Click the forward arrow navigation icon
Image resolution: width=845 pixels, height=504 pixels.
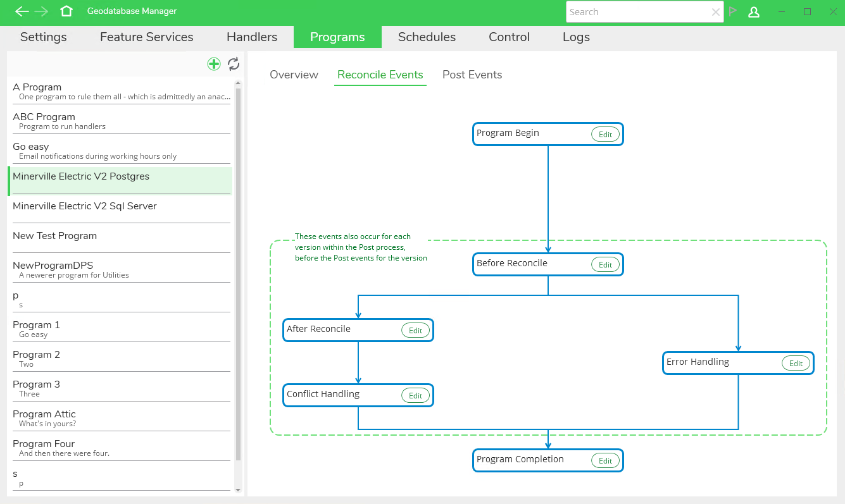click(42, 11)
